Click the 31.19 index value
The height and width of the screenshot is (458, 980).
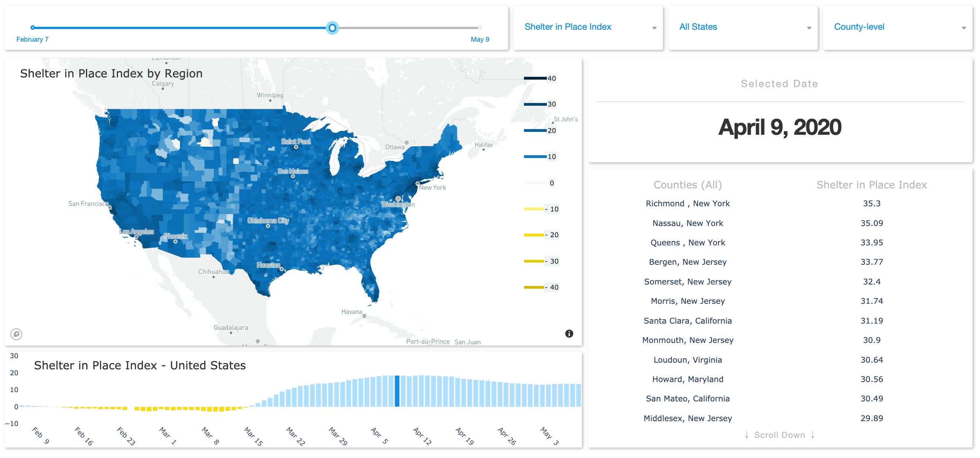pos(871,321)
